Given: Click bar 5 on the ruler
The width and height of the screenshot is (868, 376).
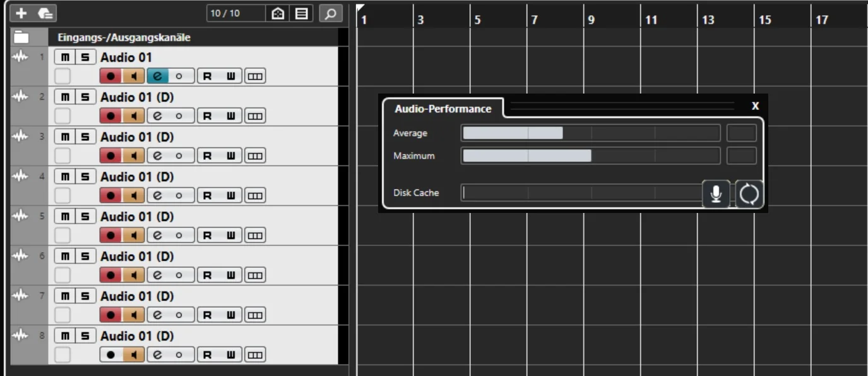Looking at the screenshot, I should [x=478, y=20].
